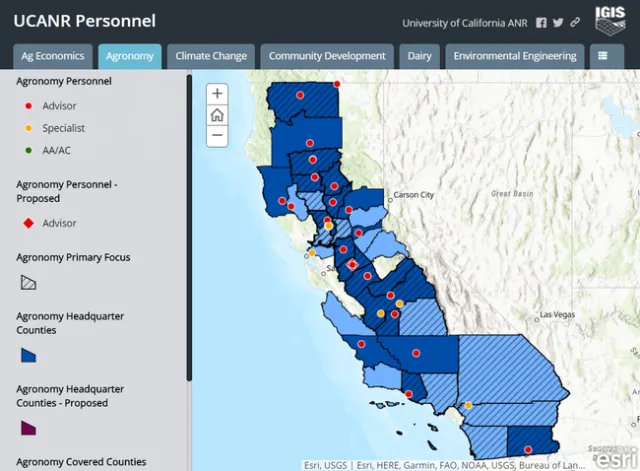
Task: Open the tab list menu icon
Action: pyautogui.click(x=603, y=56)
